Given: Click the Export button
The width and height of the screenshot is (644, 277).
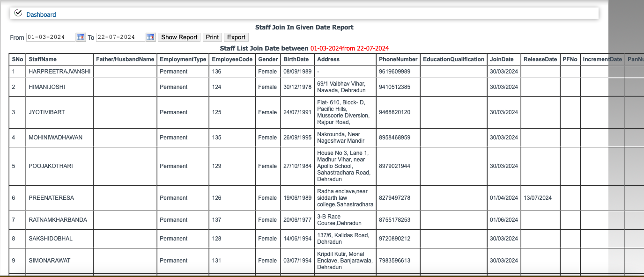Looking at the screenshot, I should tap(236, 37).
